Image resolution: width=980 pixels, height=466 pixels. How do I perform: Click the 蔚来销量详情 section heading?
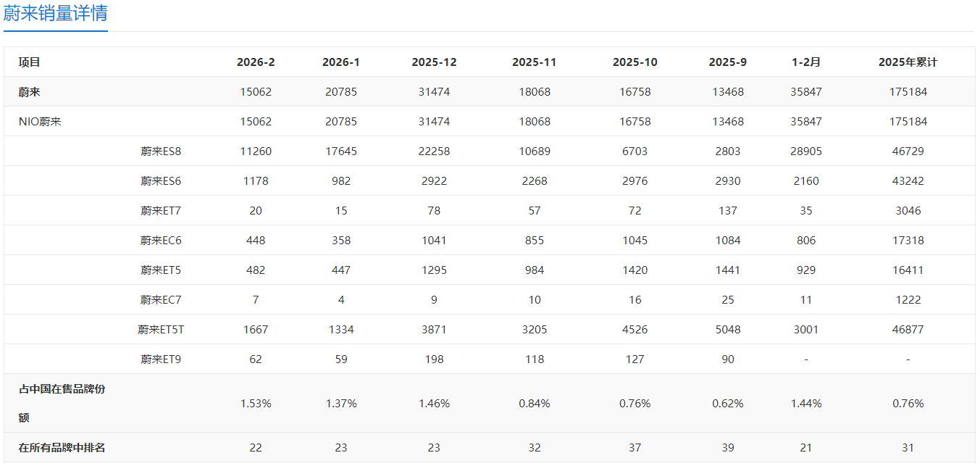[x=56, y=12]
